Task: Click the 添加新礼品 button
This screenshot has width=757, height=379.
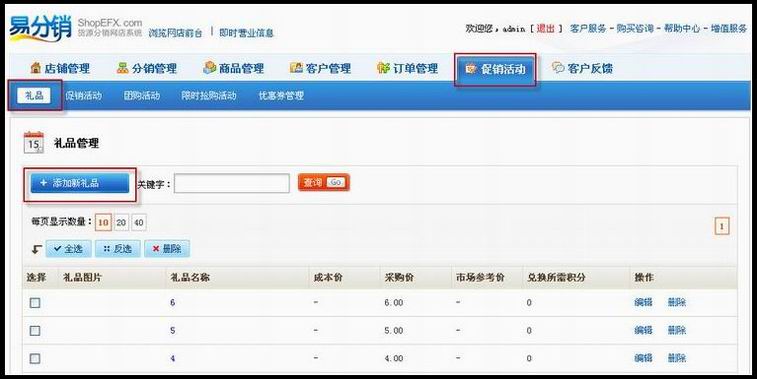Action: pos(80,183)
